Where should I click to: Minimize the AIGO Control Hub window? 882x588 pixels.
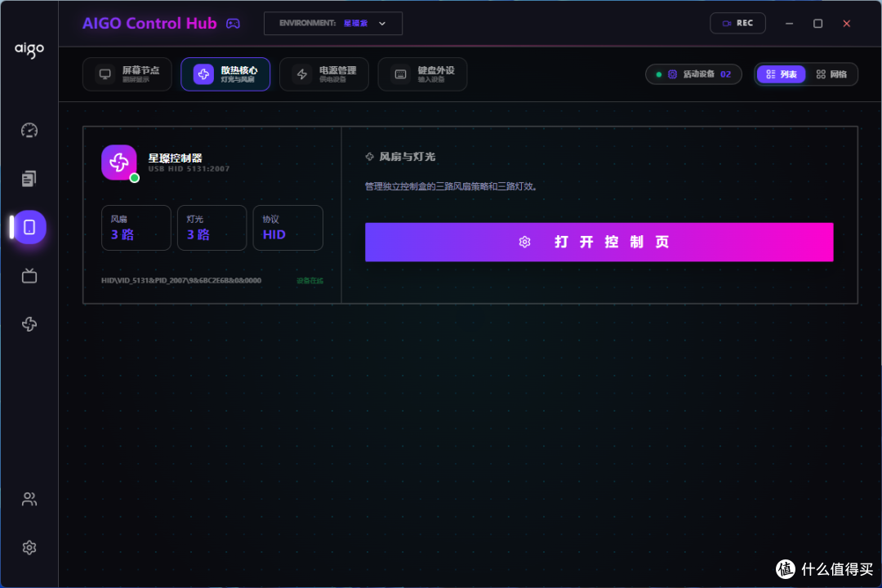click(789, 24)
